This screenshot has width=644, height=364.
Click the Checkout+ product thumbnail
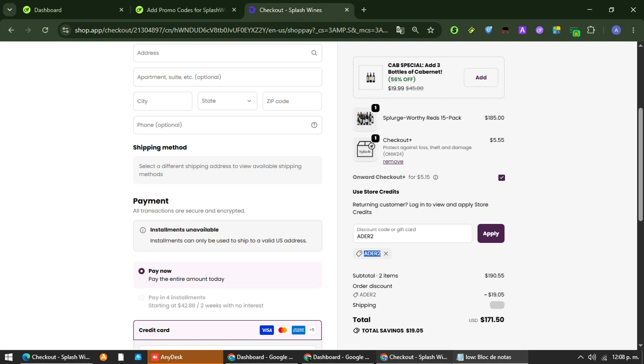tap(365, 149)
